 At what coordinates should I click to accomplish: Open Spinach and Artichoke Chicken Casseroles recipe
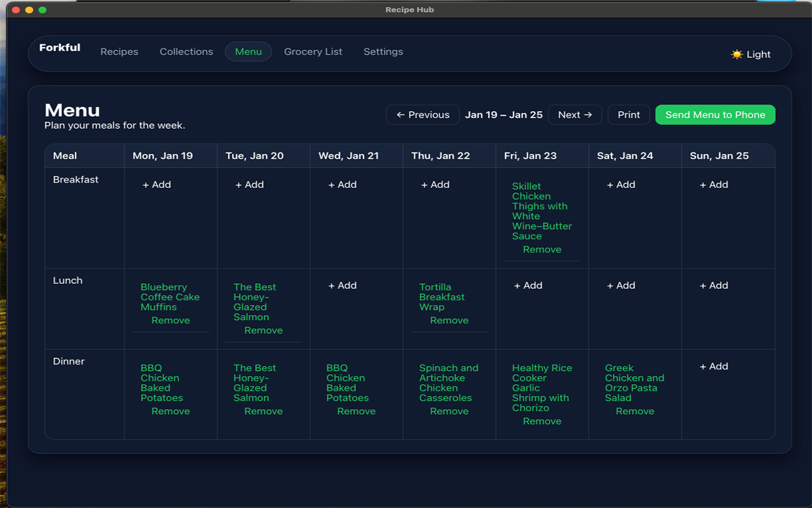(x=449, y=383)
